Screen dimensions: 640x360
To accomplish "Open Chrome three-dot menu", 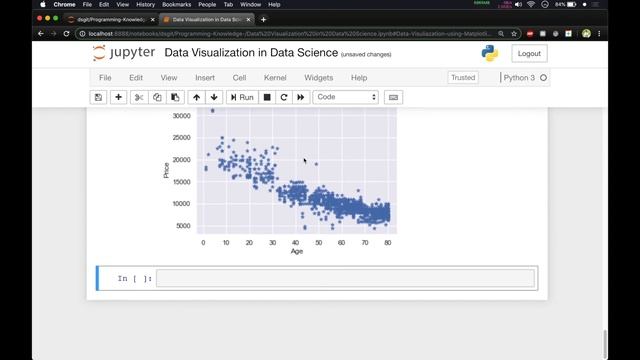I will [x=599, y=33].
